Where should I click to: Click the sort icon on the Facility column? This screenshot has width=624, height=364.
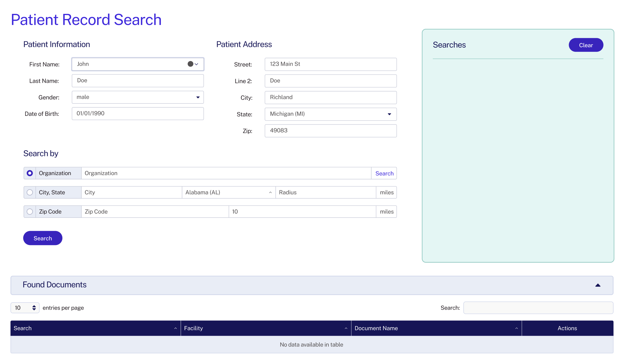coord(345,328)
